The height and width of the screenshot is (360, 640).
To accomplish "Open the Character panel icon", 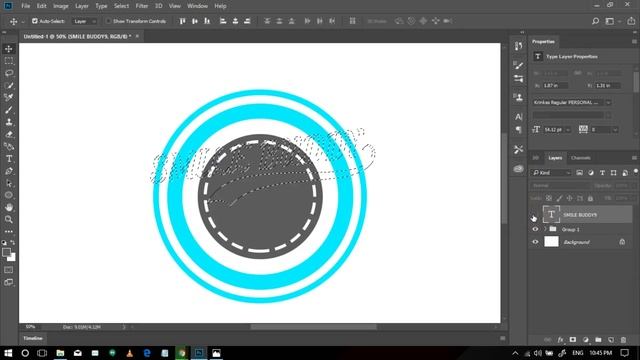I will tap(518, 117).
